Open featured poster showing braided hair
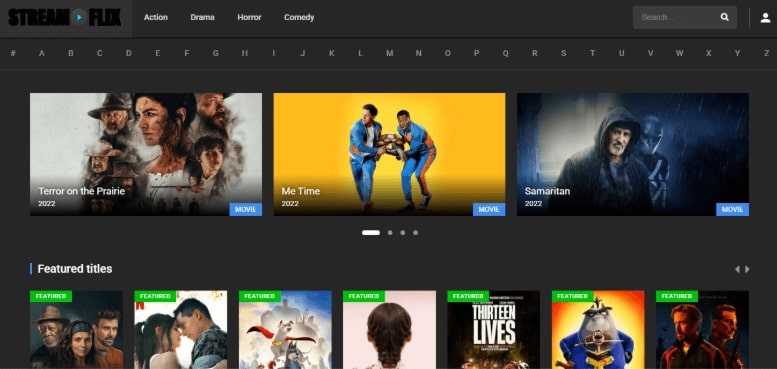The image size is (777, 369). 389,330
